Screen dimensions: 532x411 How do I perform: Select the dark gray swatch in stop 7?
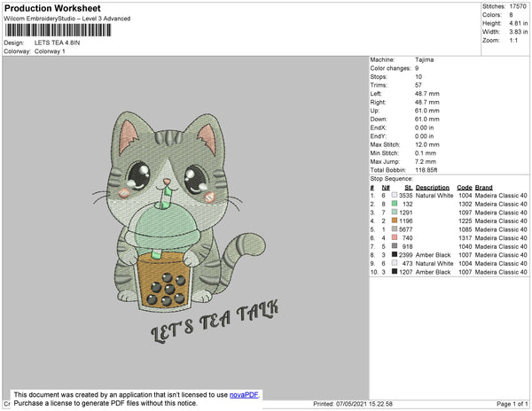coord(395,246)
